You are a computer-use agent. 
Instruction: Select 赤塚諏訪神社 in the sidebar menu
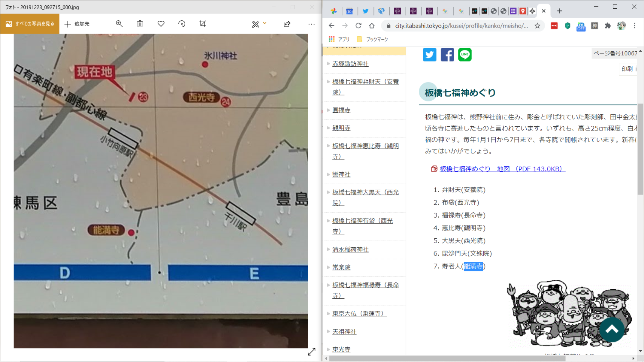pyautogui.click(x=350, y=64)
